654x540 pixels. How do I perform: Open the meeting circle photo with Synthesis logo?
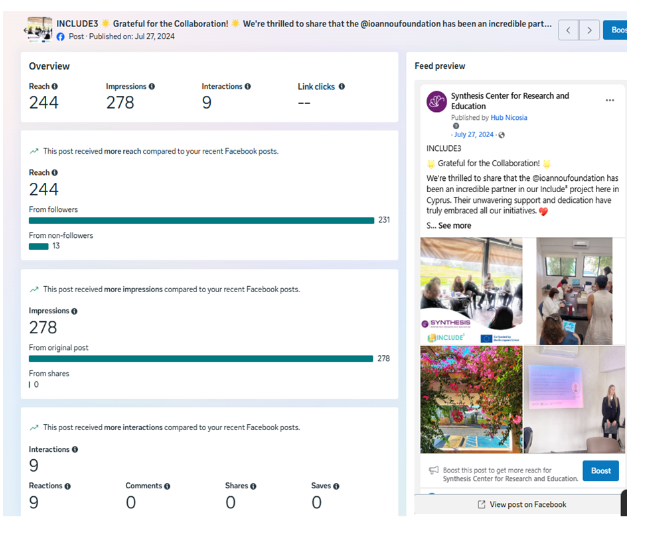471,291
